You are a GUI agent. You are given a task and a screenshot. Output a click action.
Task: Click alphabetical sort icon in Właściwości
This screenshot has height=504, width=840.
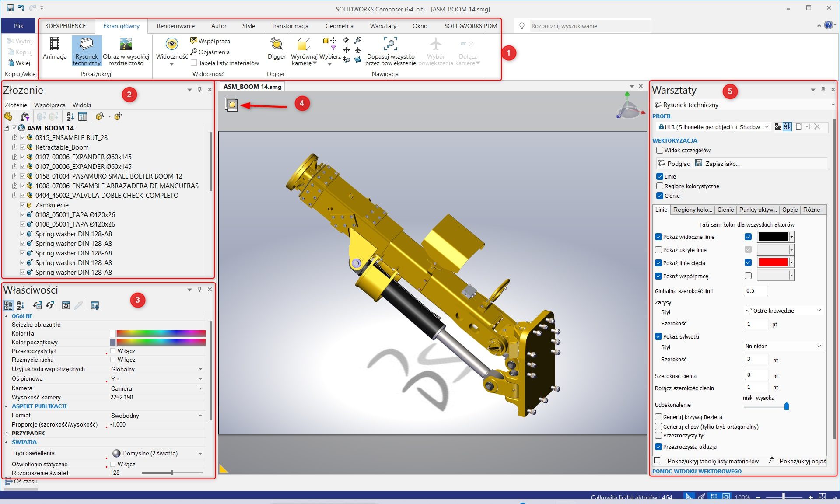coord(21,305)
